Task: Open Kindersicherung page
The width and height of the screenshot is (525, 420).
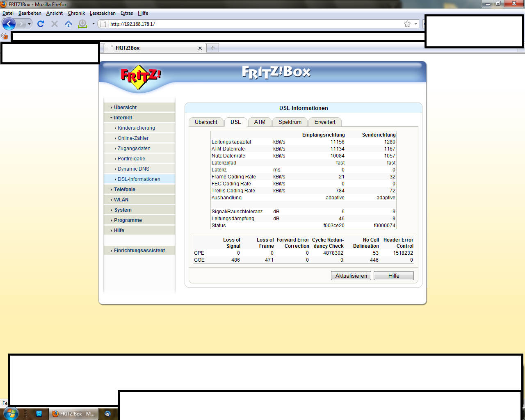Action: pos(139,128)
